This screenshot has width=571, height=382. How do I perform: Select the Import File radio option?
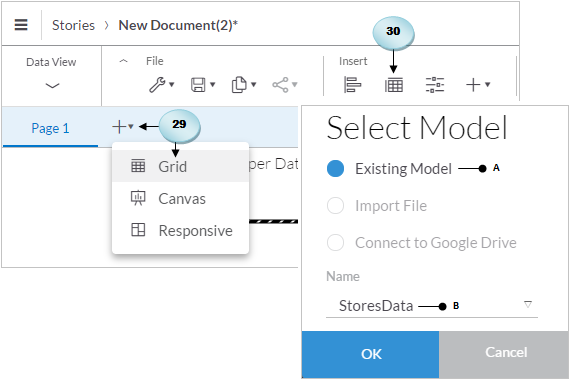(x=335, y=206)
